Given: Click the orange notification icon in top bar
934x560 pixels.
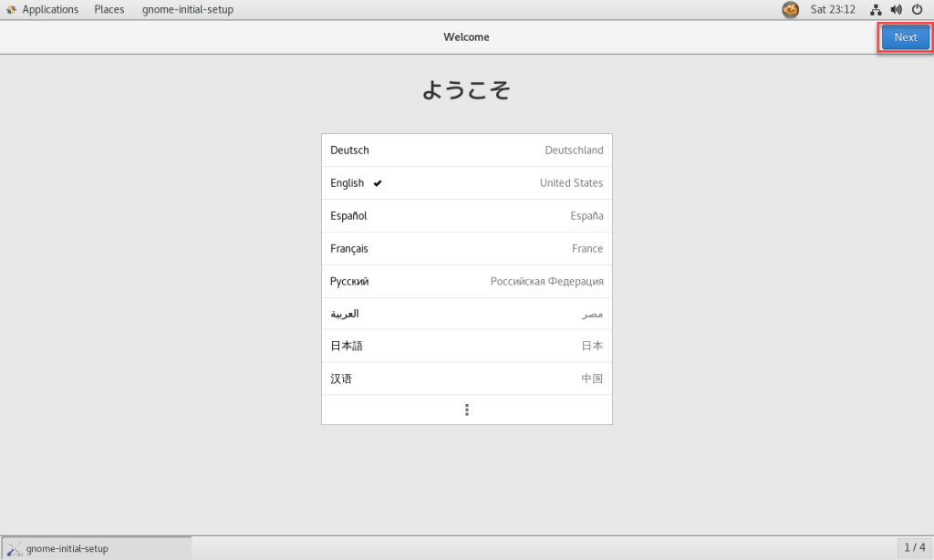Looking at the screenshot, I should [x=791, y=9].
